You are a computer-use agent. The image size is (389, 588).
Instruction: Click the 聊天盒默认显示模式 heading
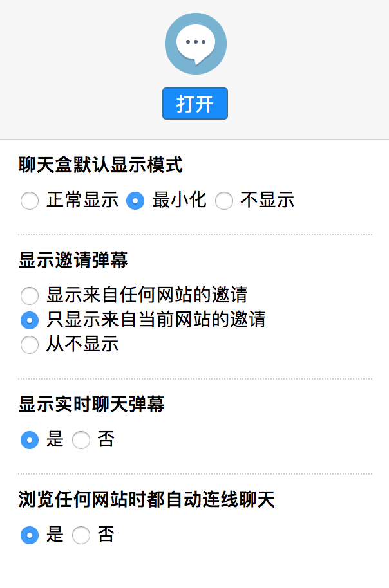[x=100, y=165]
